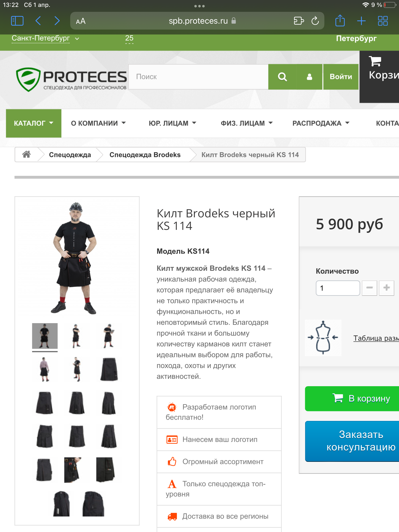
Task: Click Заказать консультацию button
Action: pos(352,441)
